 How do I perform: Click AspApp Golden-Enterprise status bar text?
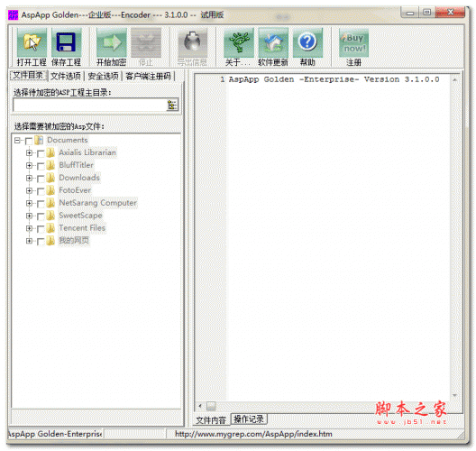coord(55,434)
